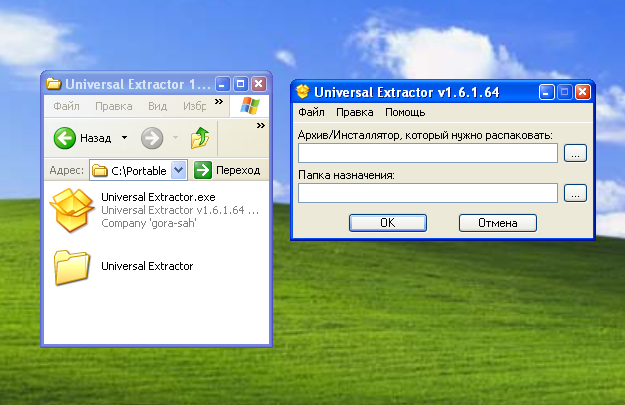
Task: Click the C:\Portable address text
Action: 139,171
